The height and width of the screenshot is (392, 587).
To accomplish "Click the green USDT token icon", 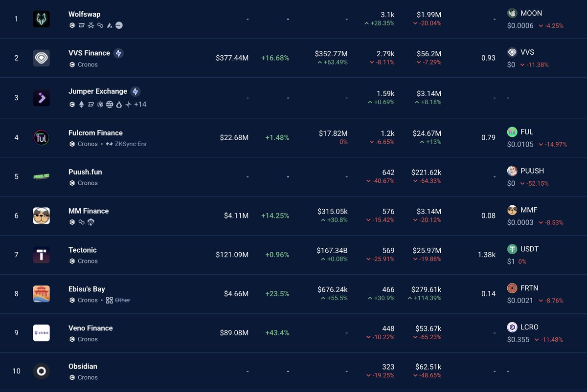I will 512,249.
